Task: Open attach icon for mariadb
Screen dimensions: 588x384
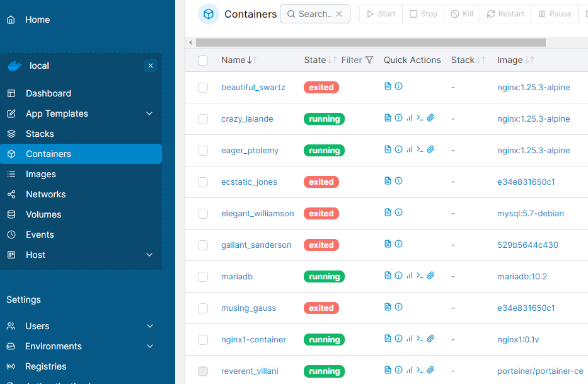Action: pos(430,276)
